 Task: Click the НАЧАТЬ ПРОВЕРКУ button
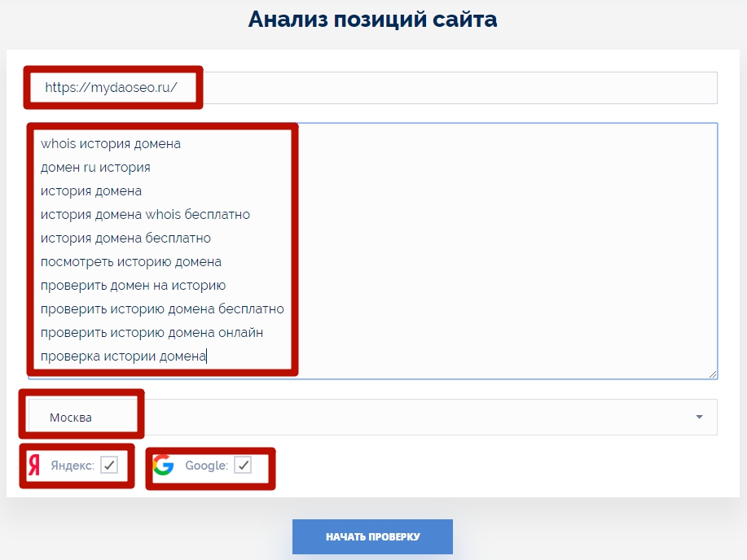[372, 536]
